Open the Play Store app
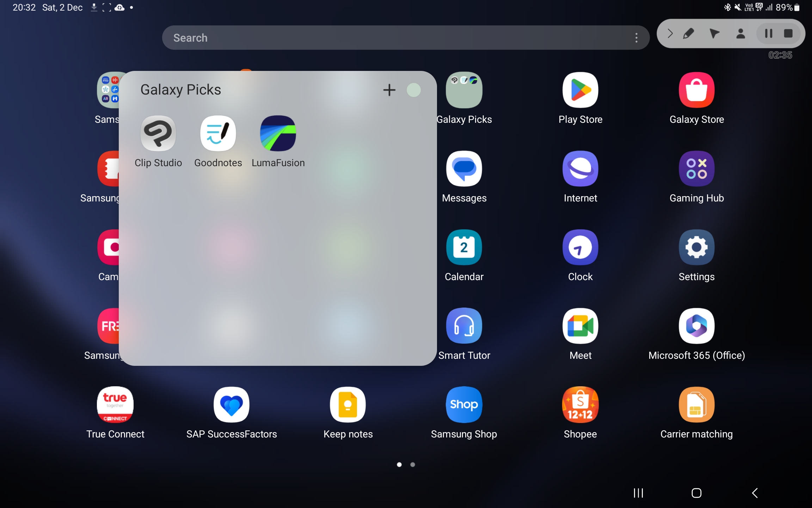 pos(580,90)
